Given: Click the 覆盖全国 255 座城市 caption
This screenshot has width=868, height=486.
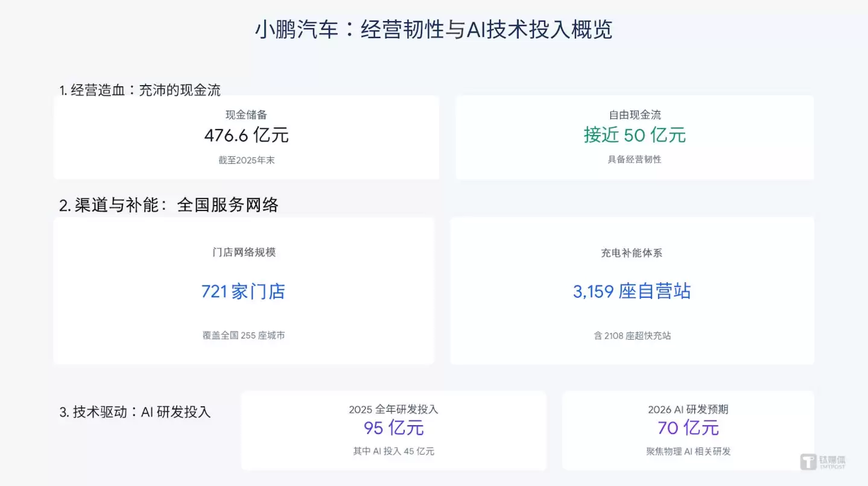Looking at the screenshot, I should click(244, 335).
